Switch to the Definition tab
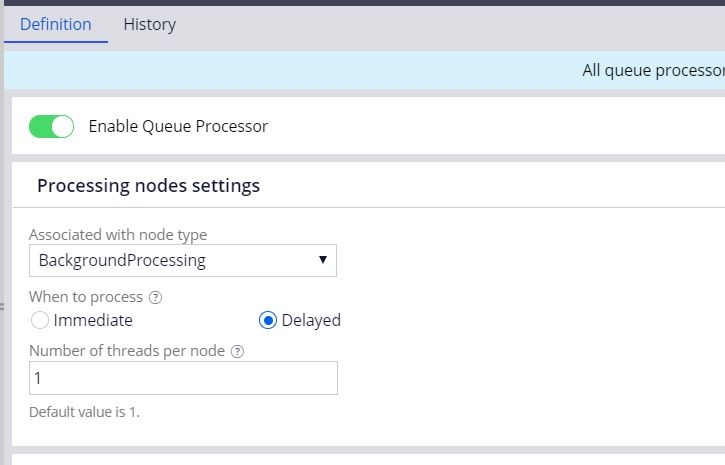725x465 pixels. pyautogui.click(x=56, y=24)
